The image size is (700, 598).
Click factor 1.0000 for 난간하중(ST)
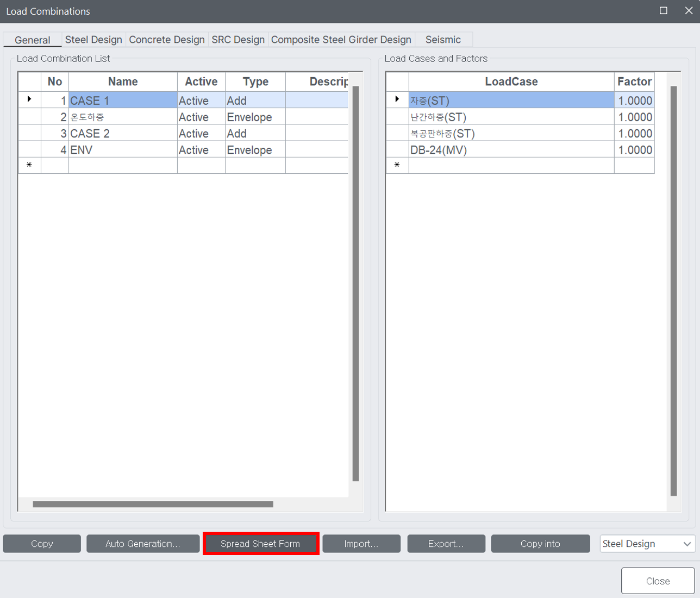(x=634, y=117)
